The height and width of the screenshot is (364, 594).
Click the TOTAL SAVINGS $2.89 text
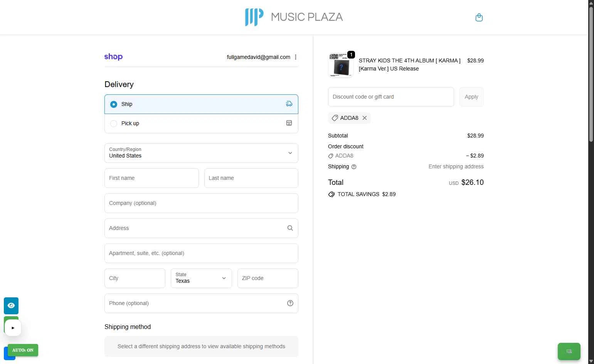click(x=367, y=194)
